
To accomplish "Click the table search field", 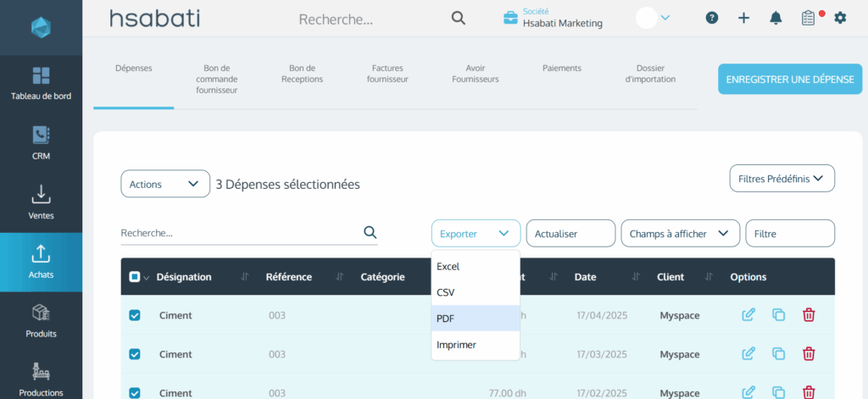I will (x=240, y=233).
